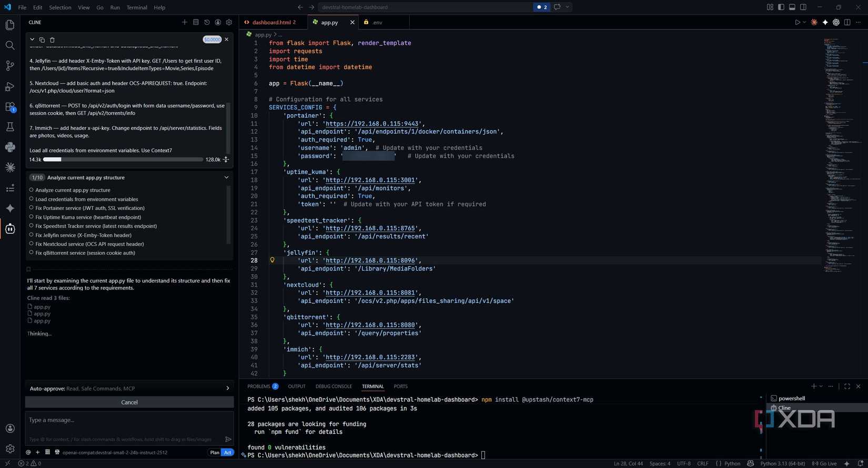The height and width of the screenshot is (468, 868).
Task: Start a new Cline task with plus icon
Action: point(185,22)
